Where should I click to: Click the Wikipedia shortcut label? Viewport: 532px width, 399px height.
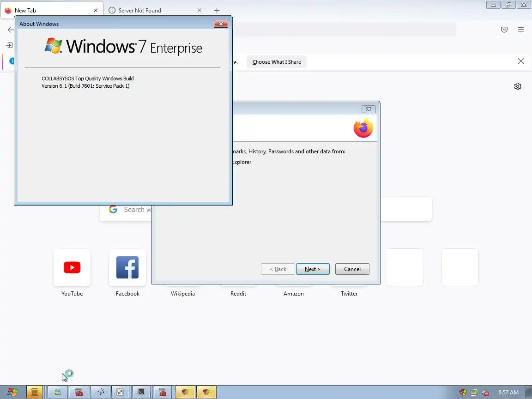tap(182, 294)
